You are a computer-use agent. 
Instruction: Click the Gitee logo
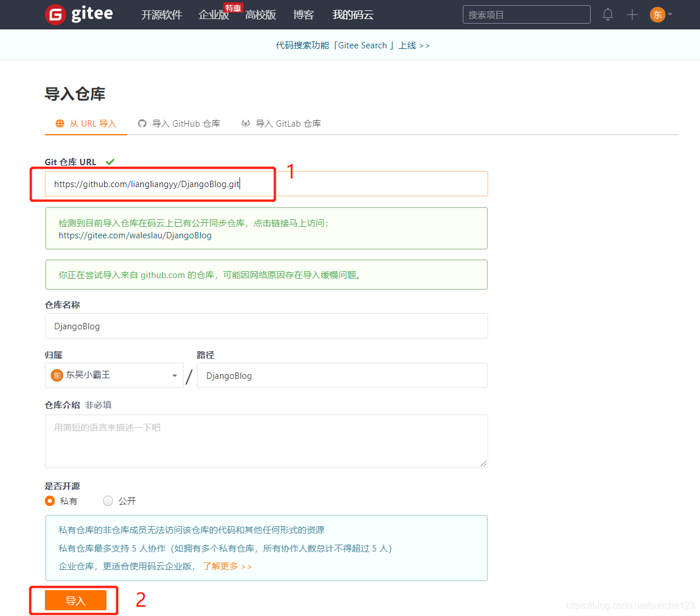click(x=79, y=14)
